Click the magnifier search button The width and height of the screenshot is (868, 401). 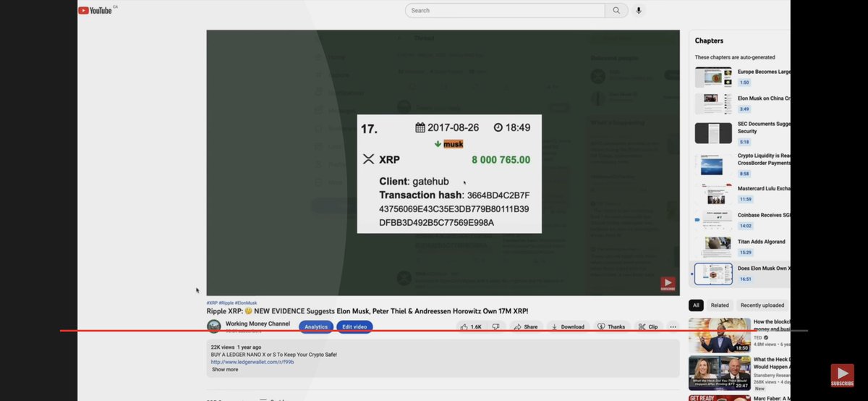point(616,10)
